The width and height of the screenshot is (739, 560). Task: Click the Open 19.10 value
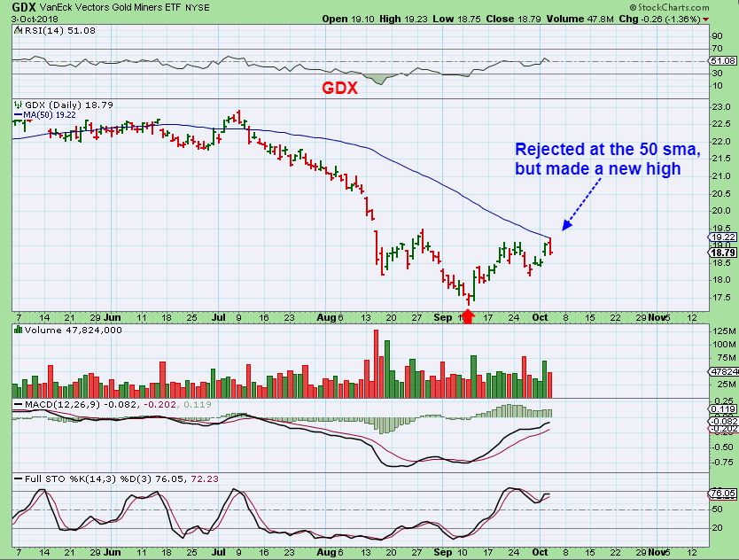348,19
